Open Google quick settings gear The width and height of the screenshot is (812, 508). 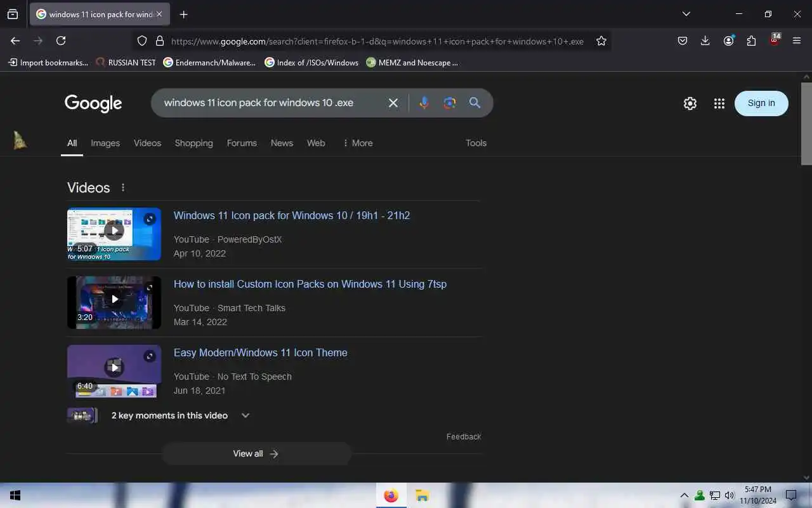point(690,104)
